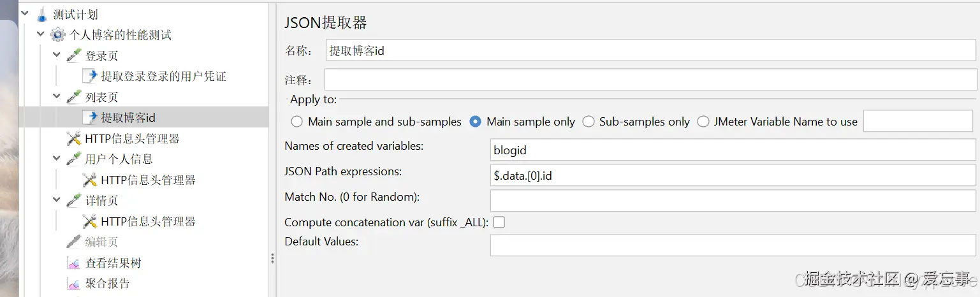Select Main sample and sub-samples radio
Viewport: 980px width, 297px height.
296,122
